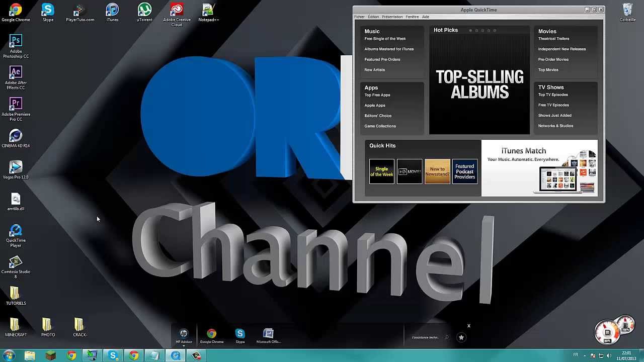
Task: Click Independent New Releases link
Action: pos(562,49)
